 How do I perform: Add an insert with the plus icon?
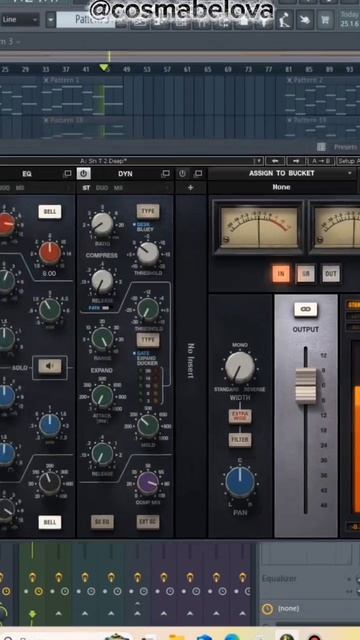(191, 188)
